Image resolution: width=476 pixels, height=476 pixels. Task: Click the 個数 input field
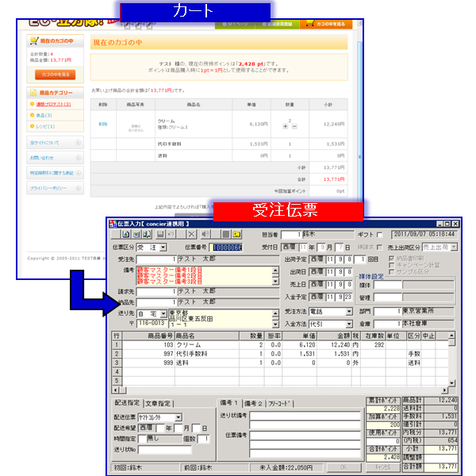coord(203,439)
